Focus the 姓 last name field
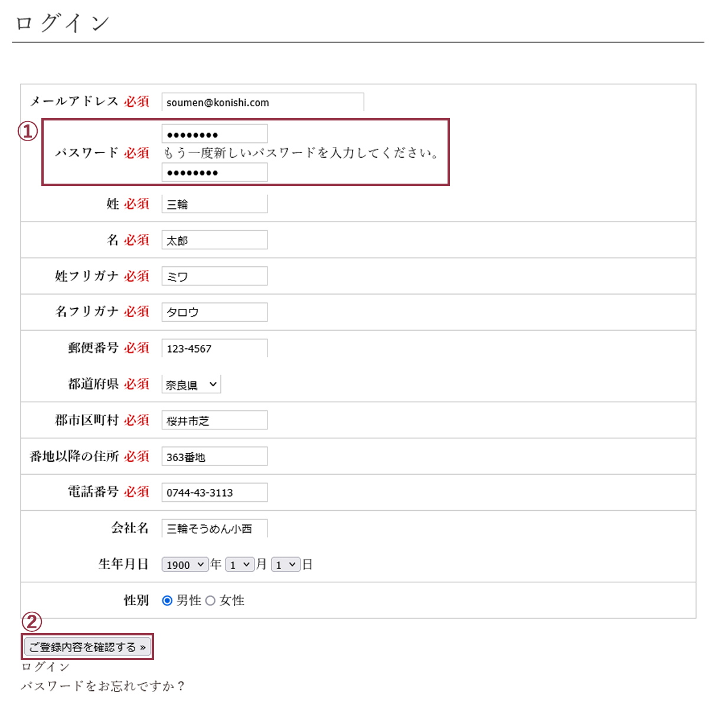 click(x=214, y=204)
